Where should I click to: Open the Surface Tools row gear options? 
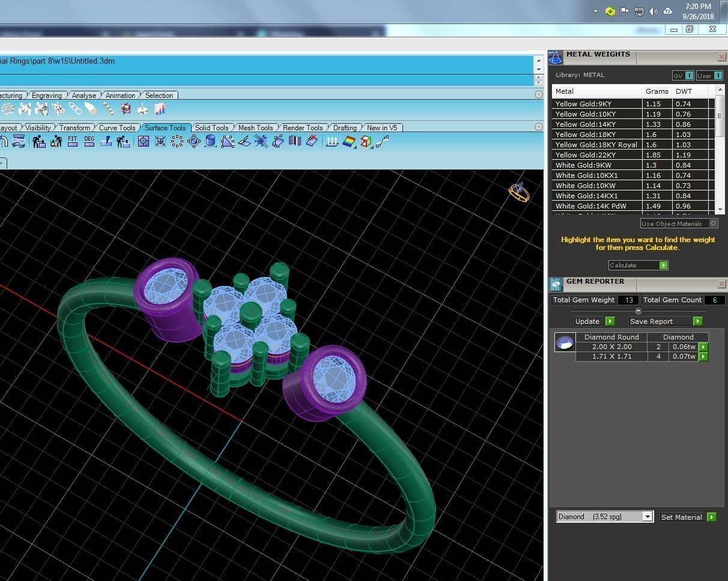click(x=539, y=127)
